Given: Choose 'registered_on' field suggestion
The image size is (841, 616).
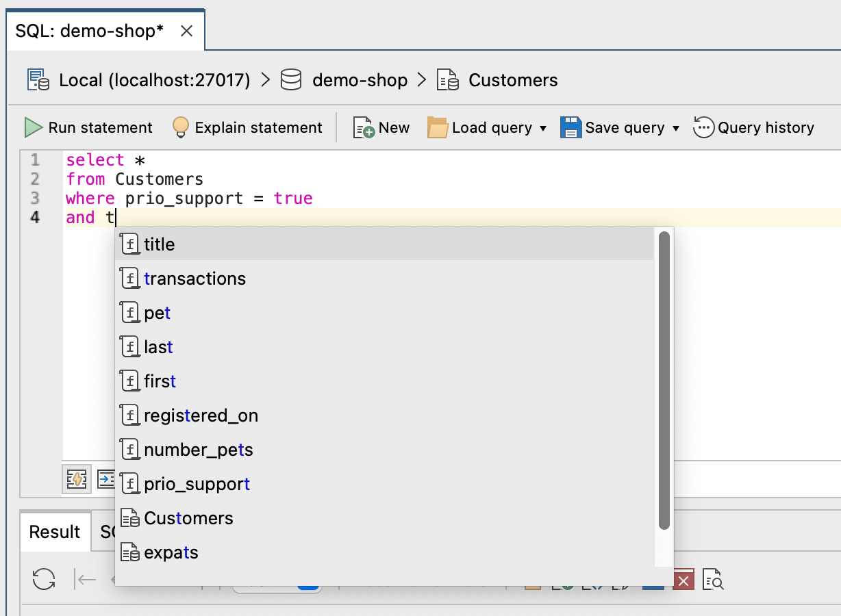Looking at the screenshot, I should (201, 415).
